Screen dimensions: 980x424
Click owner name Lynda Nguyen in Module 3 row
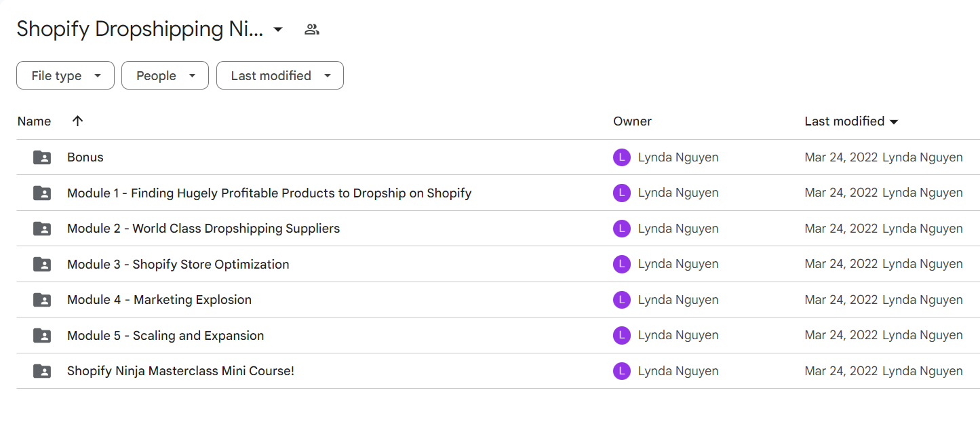click(678, 265)
